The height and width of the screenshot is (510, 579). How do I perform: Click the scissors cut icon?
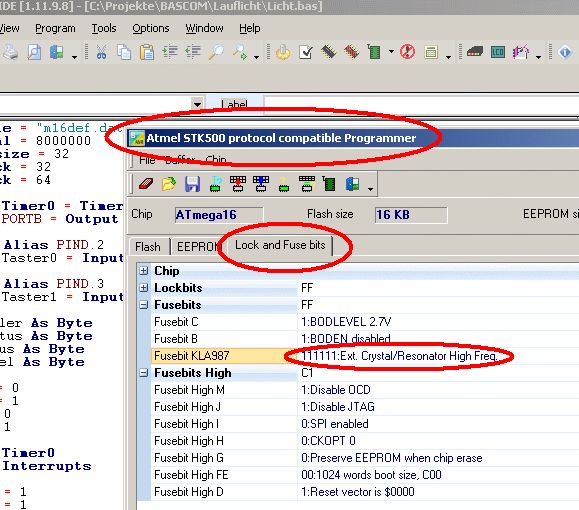click(101, 52)
